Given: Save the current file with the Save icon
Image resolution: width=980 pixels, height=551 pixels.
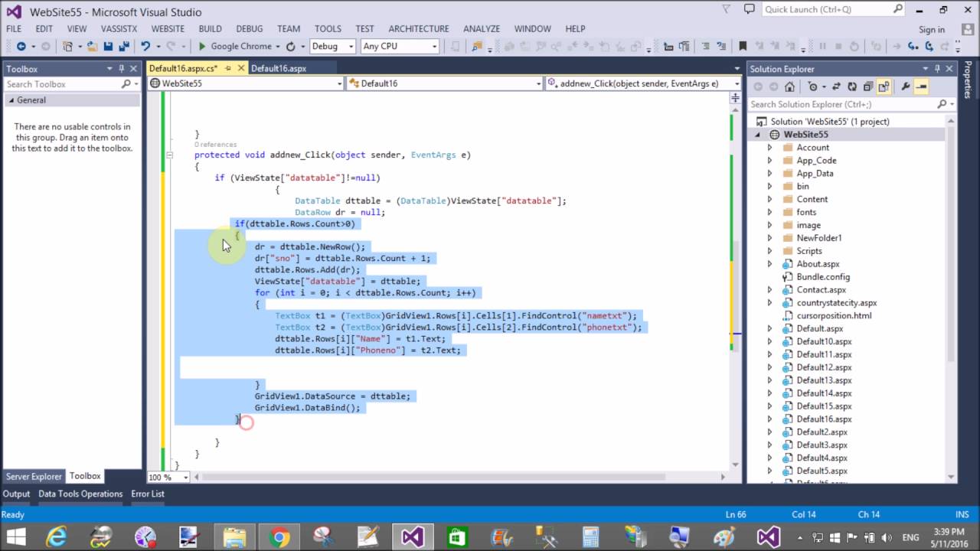Looking at the screenshot, I should (108, 46).
